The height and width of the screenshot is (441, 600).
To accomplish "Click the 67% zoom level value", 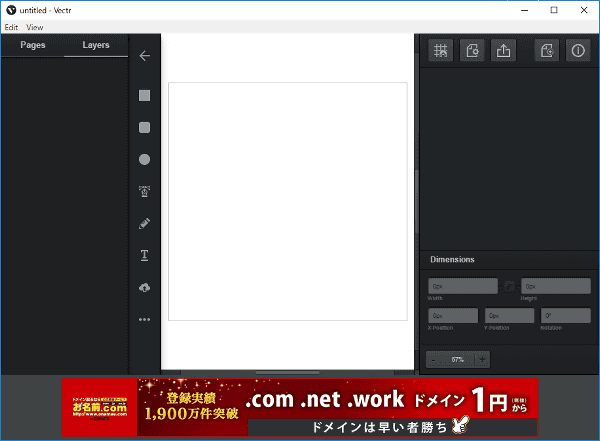I will pos(458,360).
